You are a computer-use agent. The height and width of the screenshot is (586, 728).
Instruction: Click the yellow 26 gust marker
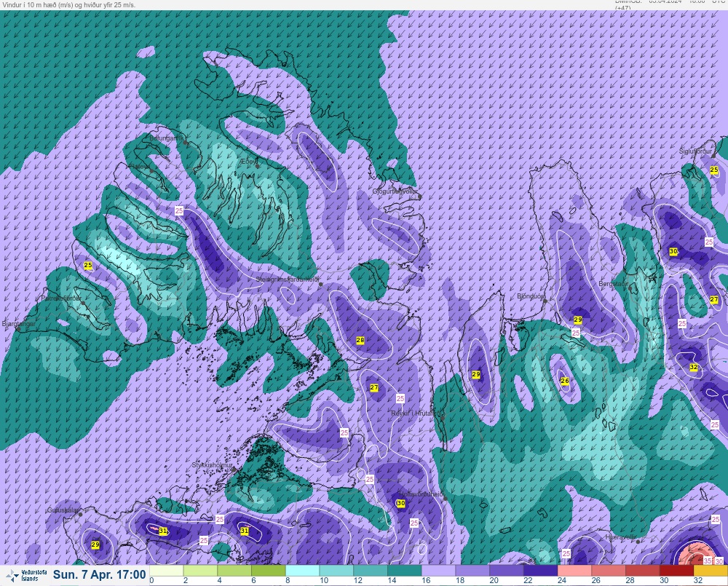(565, 381)
